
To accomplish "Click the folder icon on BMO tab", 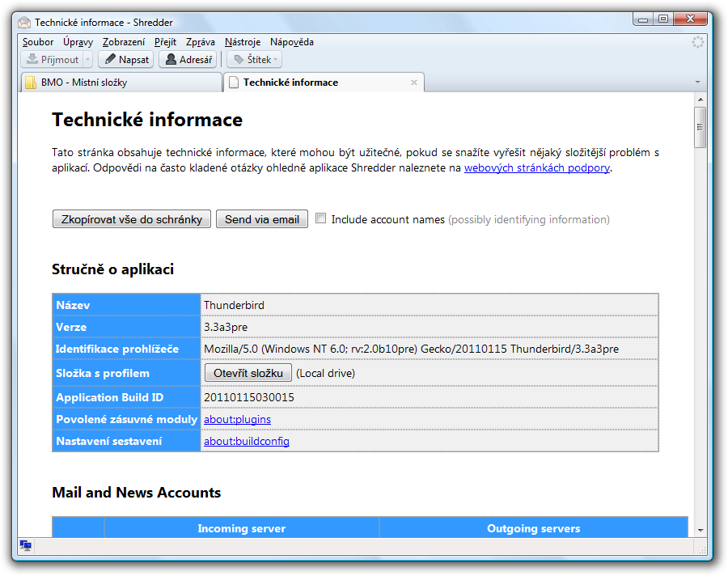I will pos(31,83).
